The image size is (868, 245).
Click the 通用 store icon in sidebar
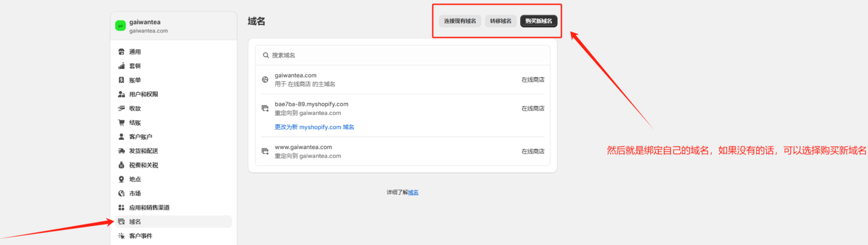click(x=121, y=52)
